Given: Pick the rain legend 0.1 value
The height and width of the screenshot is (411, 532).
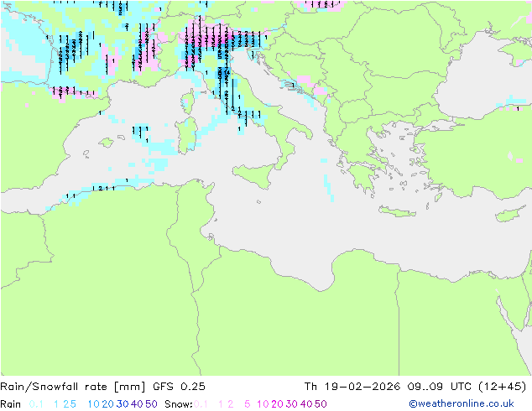Looking at the screenshot, I should 36,404.
